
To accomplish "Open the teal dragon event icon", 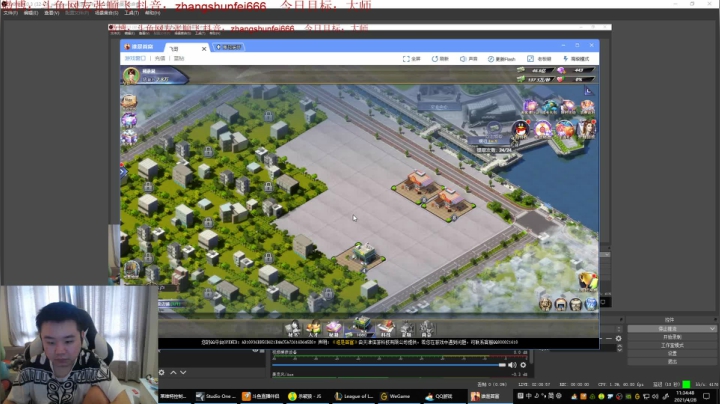I will point(549,107).
